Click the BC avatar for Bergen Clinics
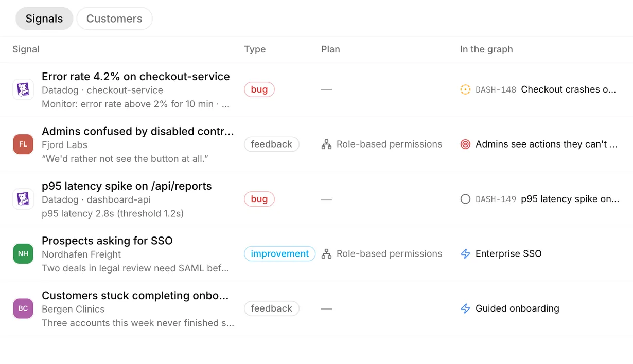 (23, 308)
